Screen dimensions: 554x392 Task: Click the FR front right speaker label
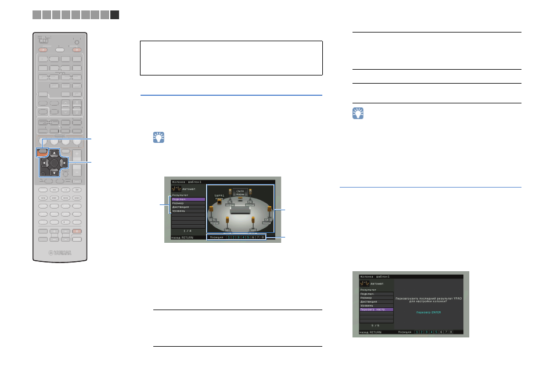point(250,204)
